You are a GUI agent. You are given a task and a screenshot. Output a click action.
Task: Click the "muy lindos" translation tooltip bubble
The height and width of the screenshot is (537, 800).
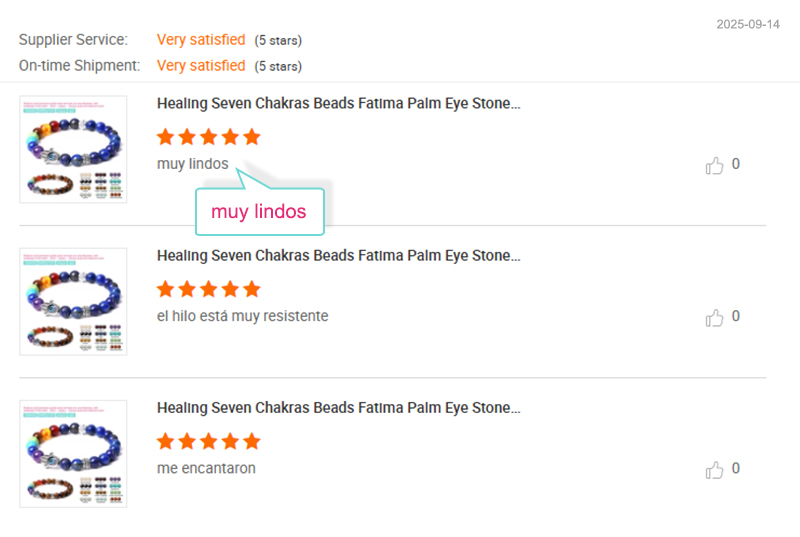(259, 212)
